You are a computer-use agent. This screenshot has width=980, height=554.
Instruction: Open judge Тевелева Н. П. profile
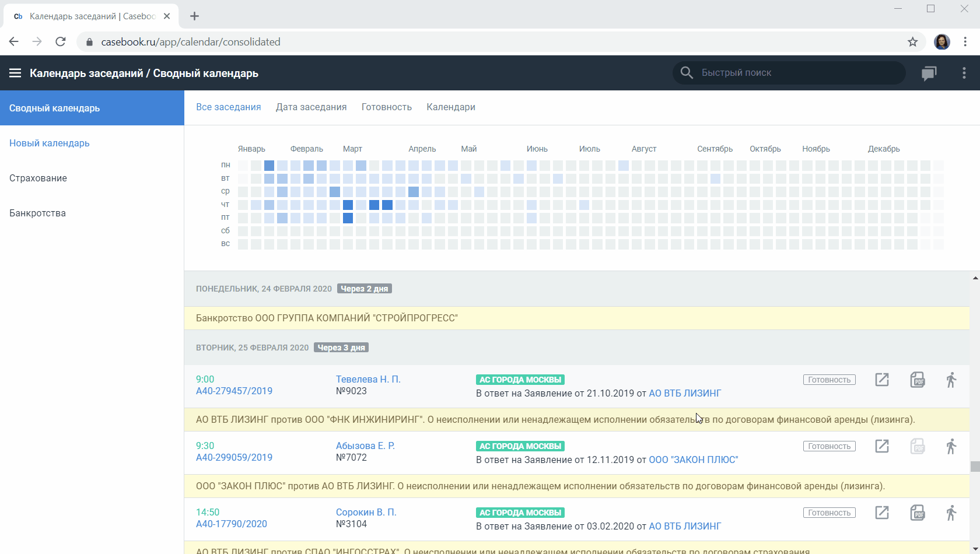(368, 379)
